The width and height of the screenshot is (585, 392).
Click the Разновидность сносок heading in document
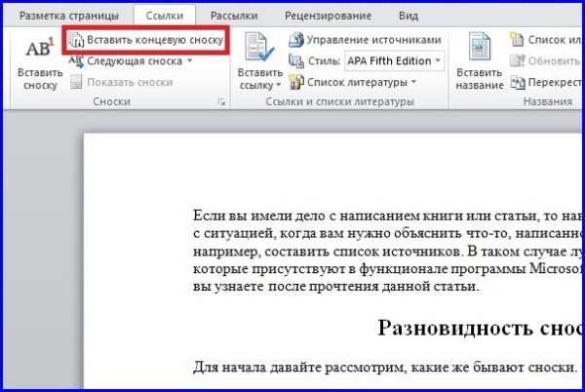coord(480,327)
